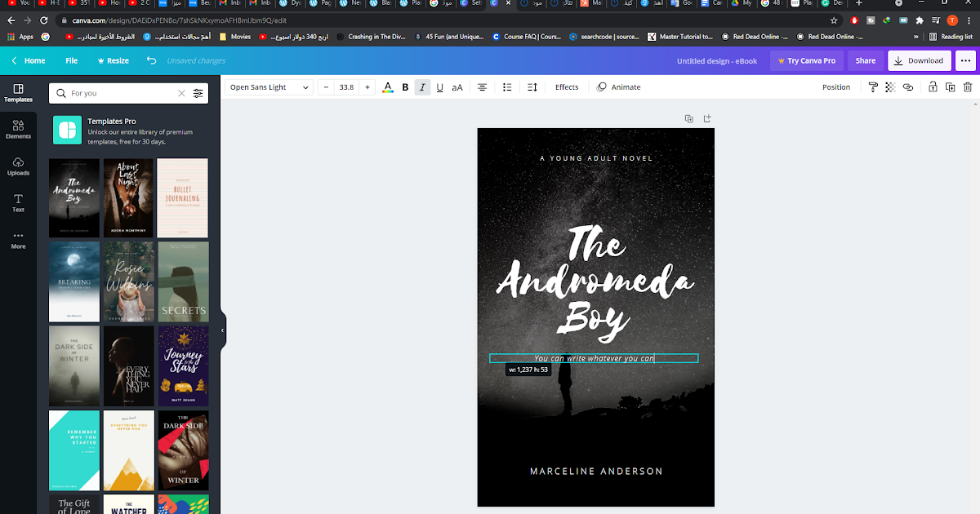Copy style with paint roller icon
This screenshot has width=980, height=514.
pos(873,87)
